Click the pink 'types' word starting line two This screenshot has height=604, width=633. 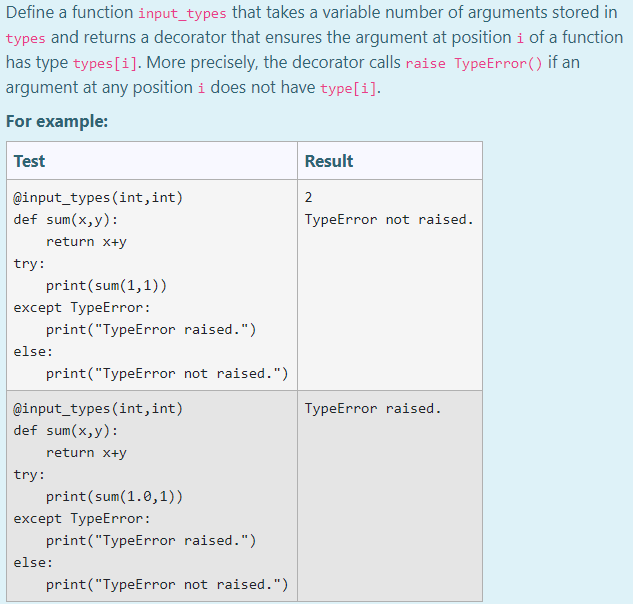pos(26,38)
